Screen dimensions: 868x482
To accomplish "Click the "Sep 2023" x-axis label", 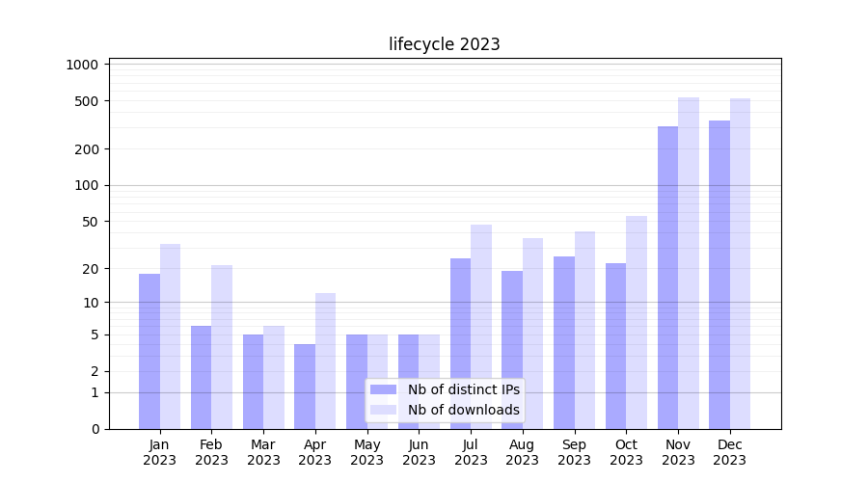I will (x=574, y=452).
